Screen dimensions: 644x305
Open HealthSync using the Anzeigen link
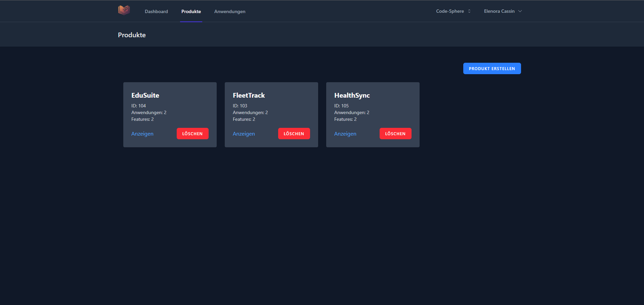tap(345, 134)
